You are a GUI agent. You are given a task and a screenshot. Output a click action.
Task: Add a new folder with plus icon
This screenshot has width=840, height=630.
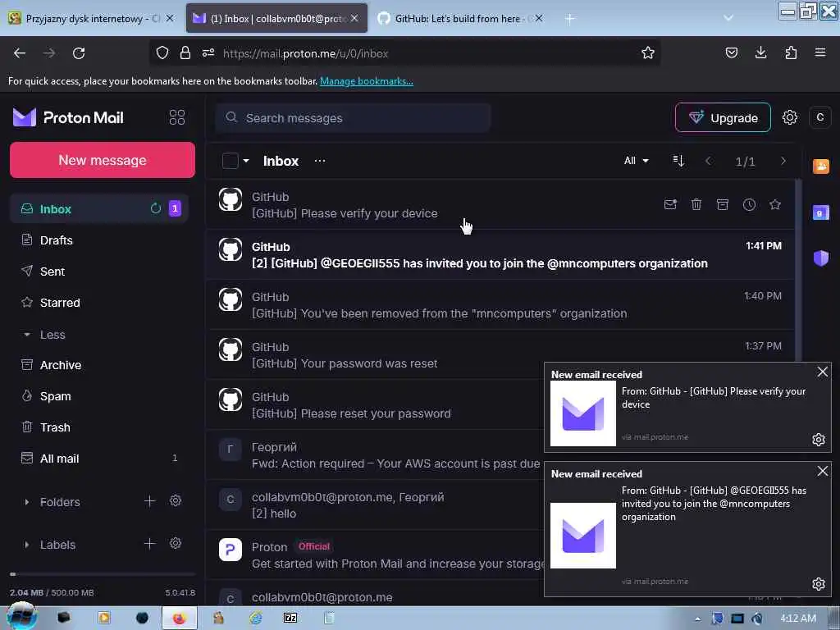pos(149,501)
